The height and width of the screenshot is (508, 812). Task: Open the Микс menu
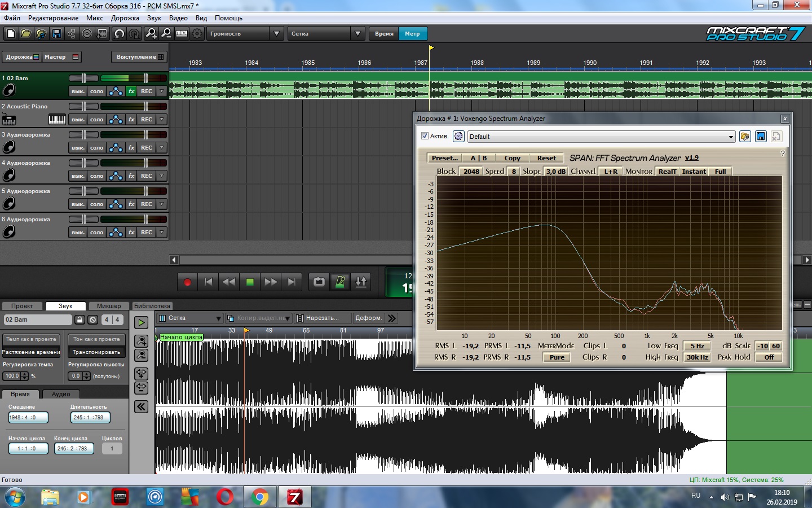pos(94,18)
